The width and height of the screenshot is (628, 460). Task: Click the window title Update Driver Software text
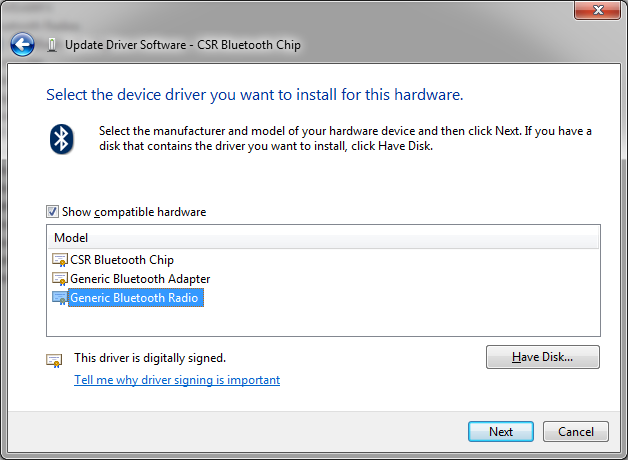coord(183,45)
